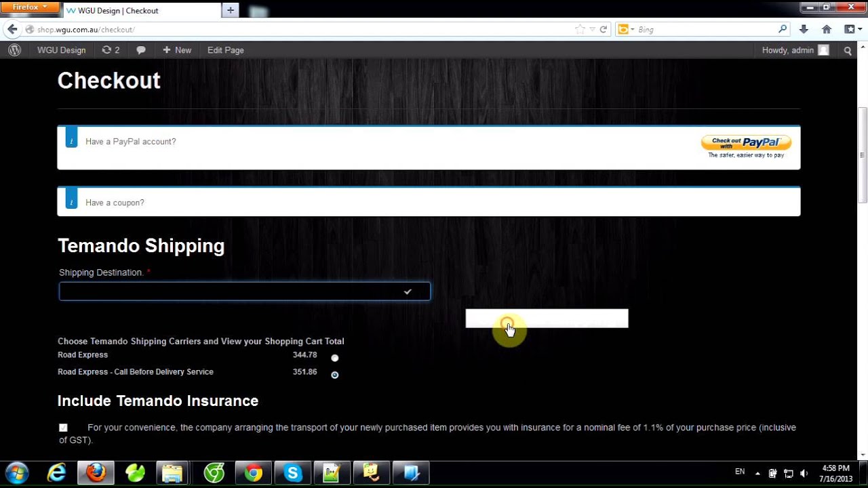Show hidden system tray icons

pos(757,473)
